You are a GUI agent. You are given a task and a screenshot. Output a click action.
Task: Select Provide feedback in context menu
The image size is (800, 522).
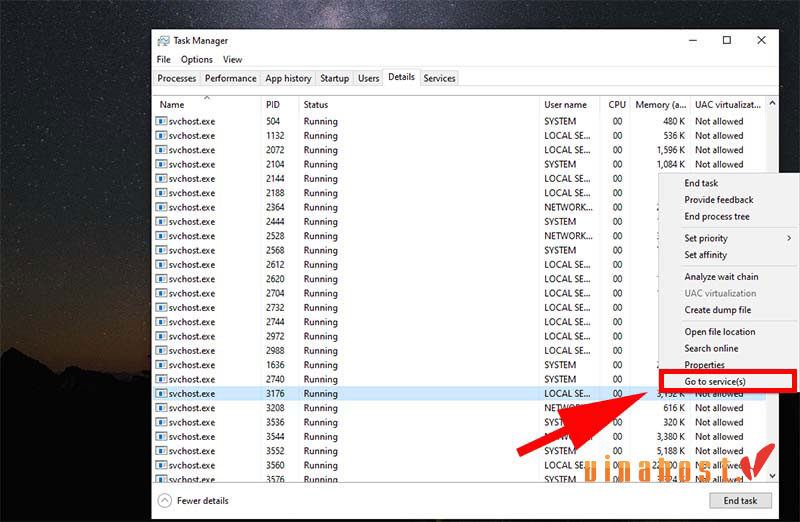[x=719, y=200]
